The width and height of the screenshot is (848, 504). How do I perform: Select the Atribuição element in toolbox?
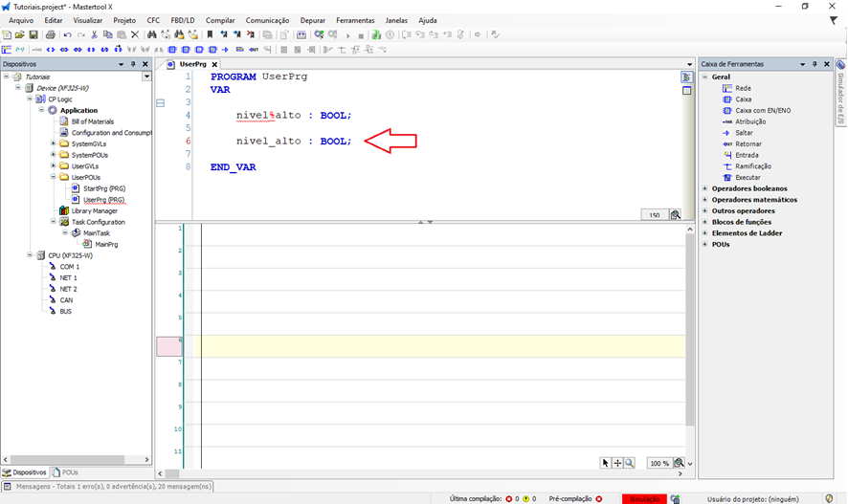pos(749,121)
